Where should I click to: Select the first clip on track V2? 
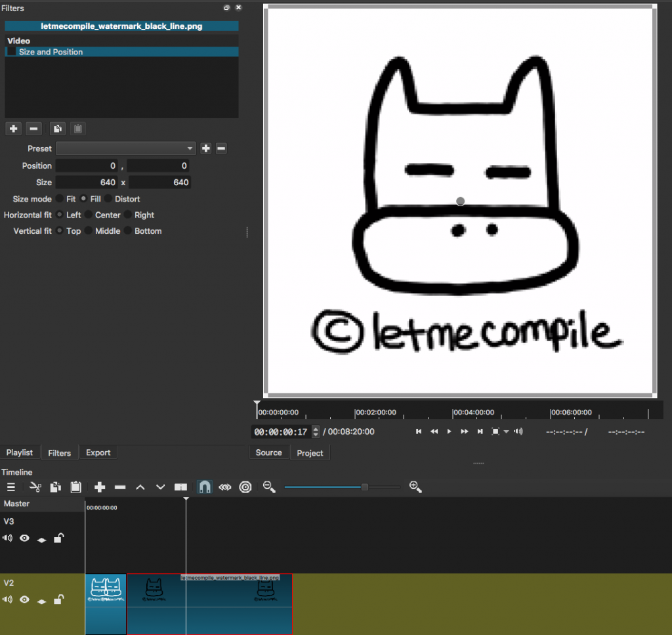pos(106,603)
